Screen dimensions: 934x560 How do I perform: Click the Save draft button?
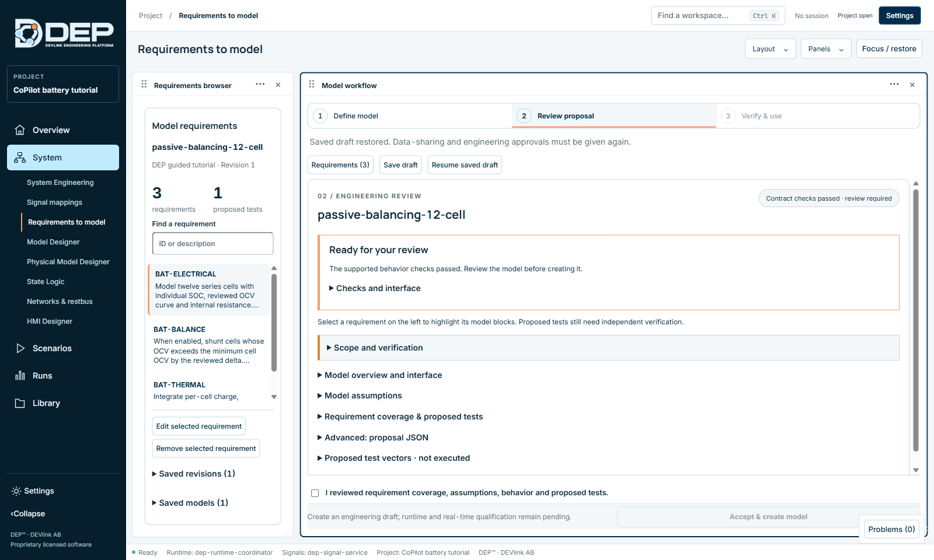click(400, 165)
